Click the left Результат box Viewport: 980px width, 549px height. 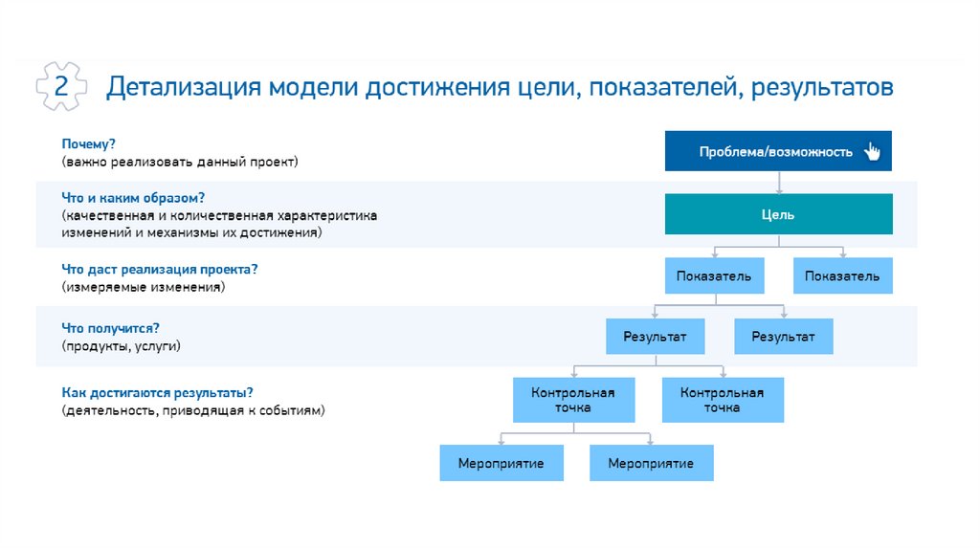coord(655,336)
